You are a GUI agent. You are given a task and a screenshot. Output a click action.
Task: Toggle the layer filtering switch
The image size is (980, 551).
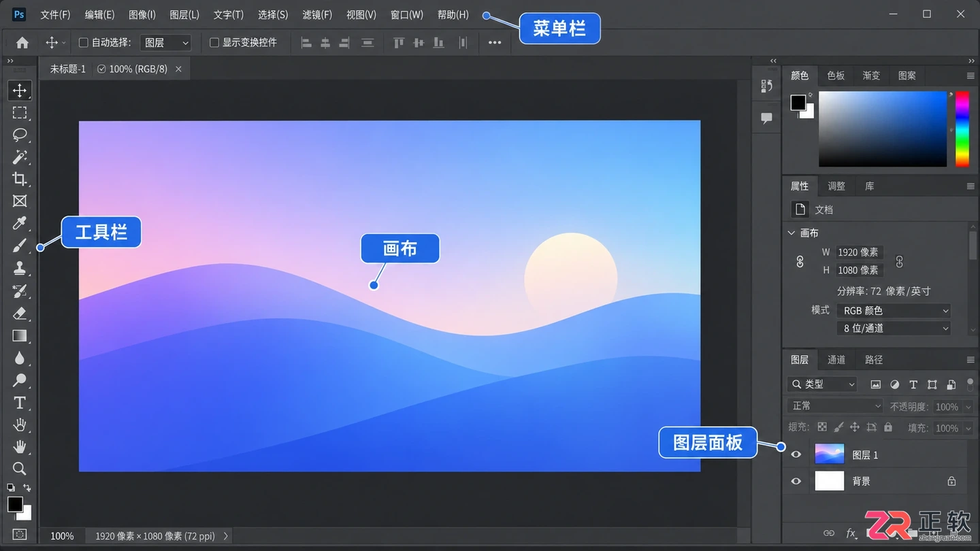[970, 384]
